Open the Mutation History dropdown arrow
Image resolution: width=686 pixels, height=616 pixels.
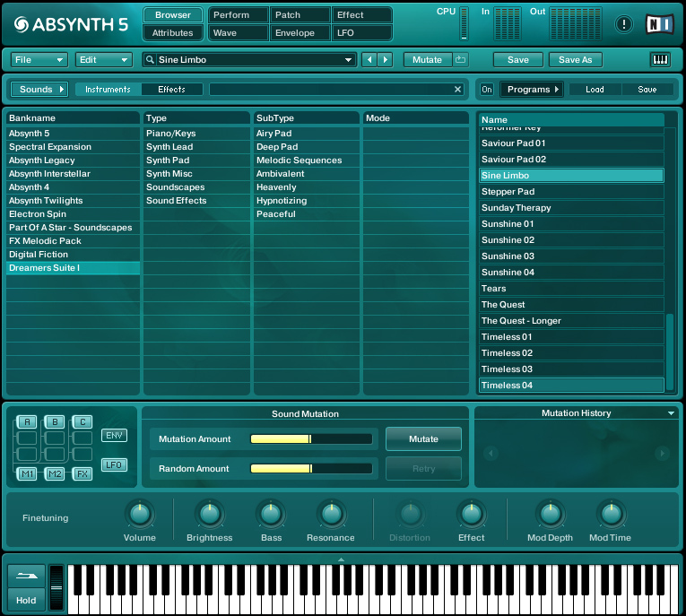671,413
